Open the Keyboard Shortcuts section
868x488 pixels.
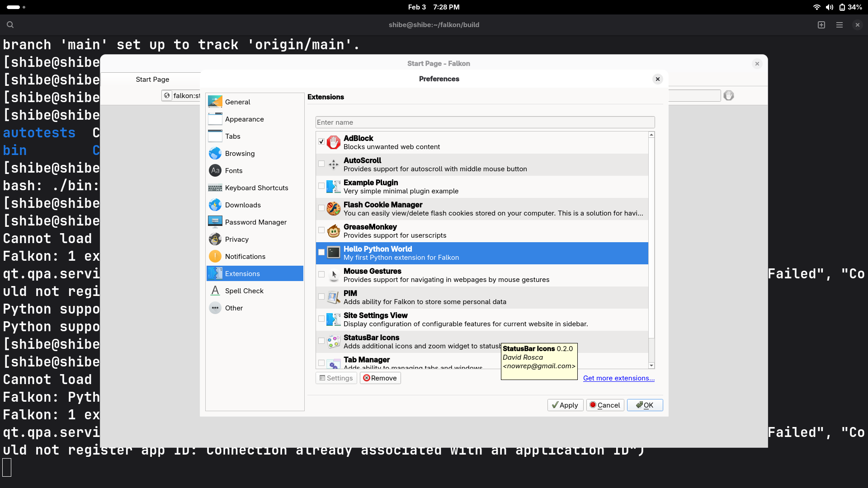(256, 188)
